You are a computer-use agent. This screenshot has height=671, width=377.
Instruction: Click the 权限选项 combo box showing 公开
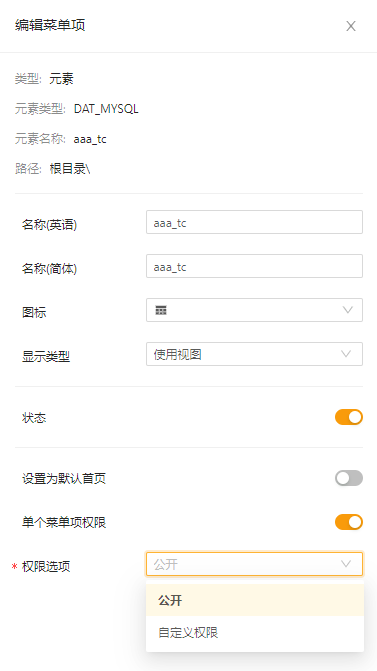click(254, 564)
